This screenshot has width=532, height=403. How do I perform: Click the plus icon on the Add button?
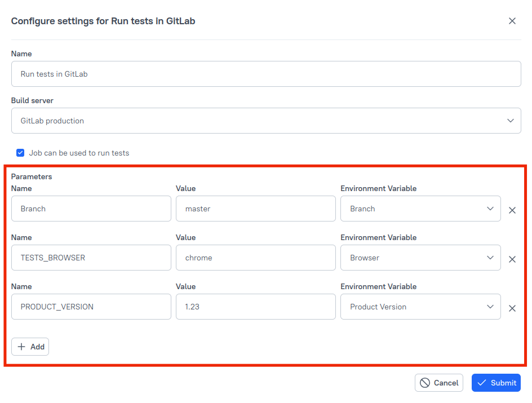point(23,347)
